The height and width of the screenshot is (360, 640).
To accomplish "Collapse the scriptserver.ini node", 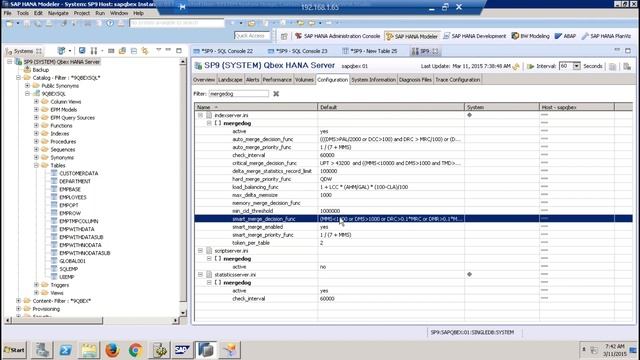I will (200, 251).
